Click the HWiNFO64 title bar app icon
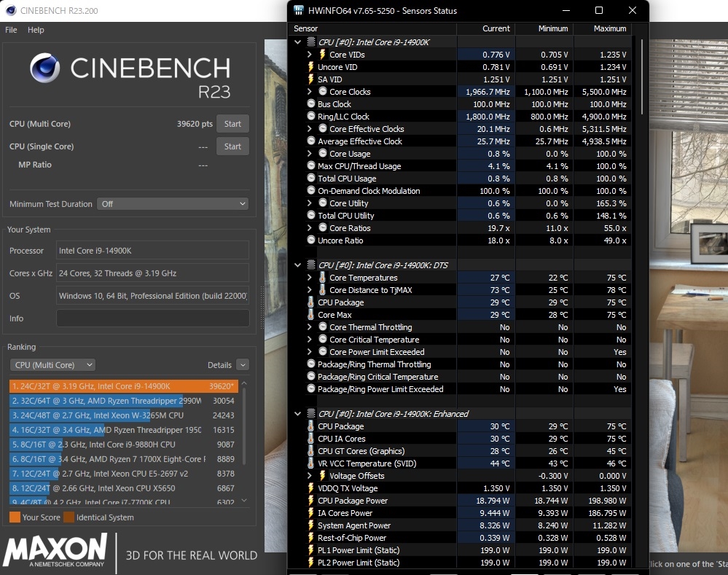Screen dimensions: 728x575 tap(299, 10)
